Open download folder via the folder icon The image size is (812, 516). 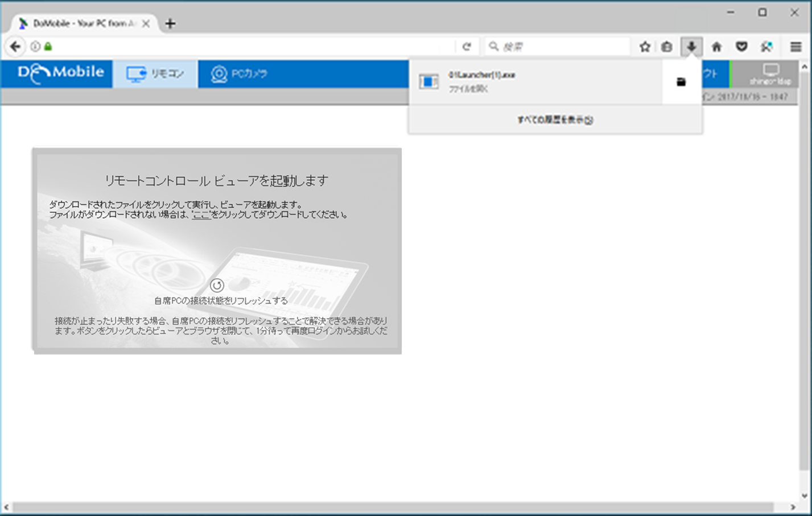(x=681, y=82)
